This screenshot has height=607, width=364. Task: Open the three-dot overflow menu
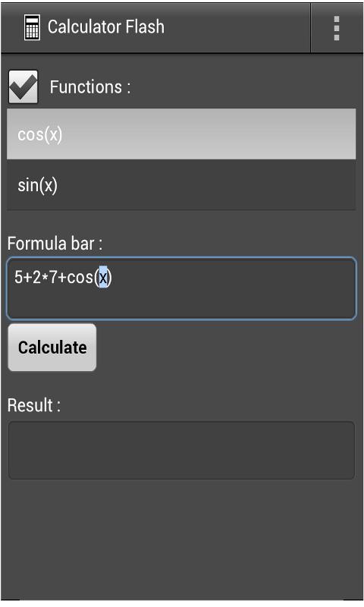[x=337, y=28]
